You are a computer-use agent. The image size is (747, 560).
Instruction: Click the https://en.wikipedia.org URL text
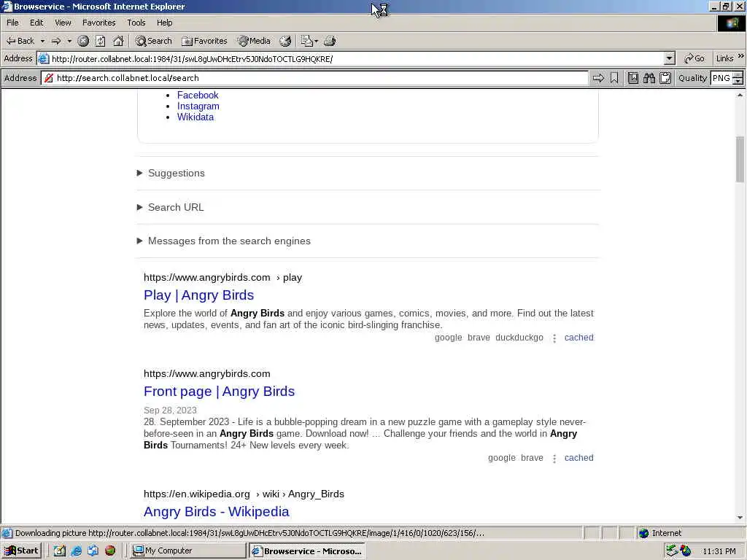tap(197, 494)
